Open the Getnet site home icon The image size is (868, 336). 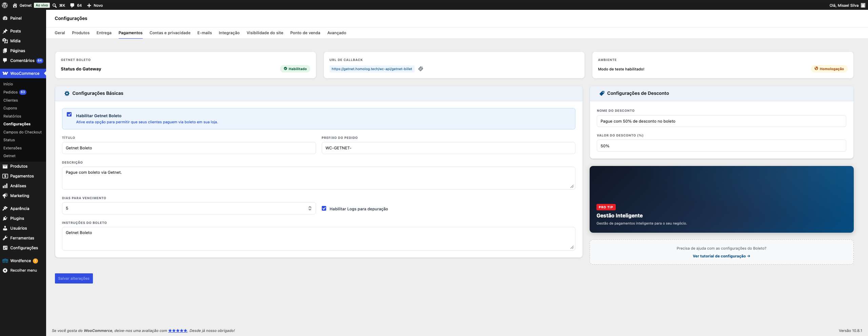coord(15,5)
